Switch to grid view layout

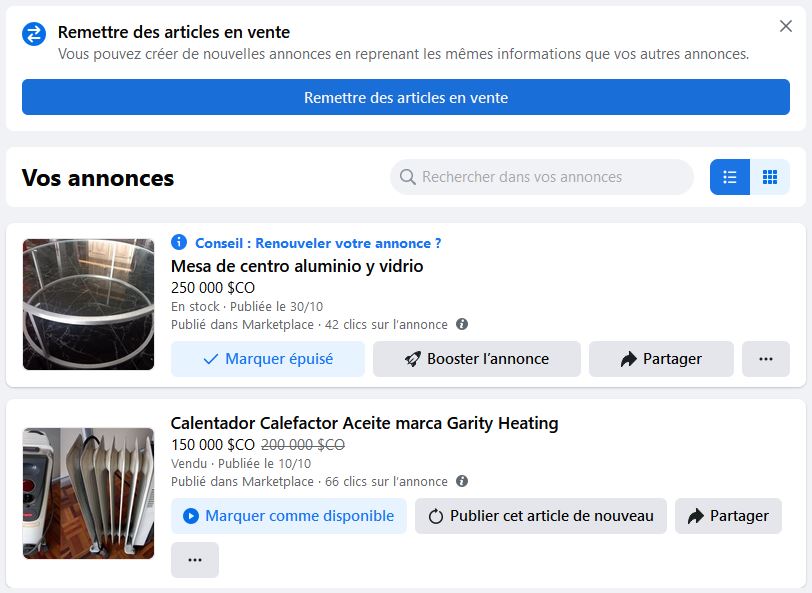tap(770, 177)
